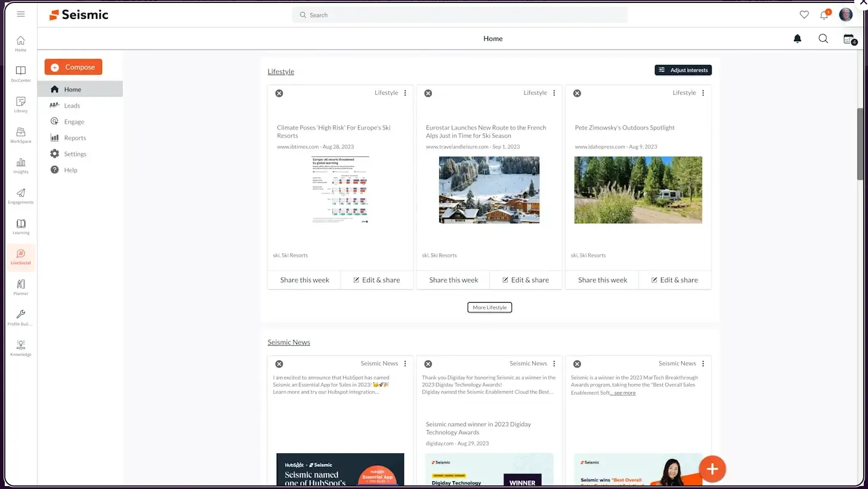
Task: Click the Adjust interests button
Action: coord(683,70)
